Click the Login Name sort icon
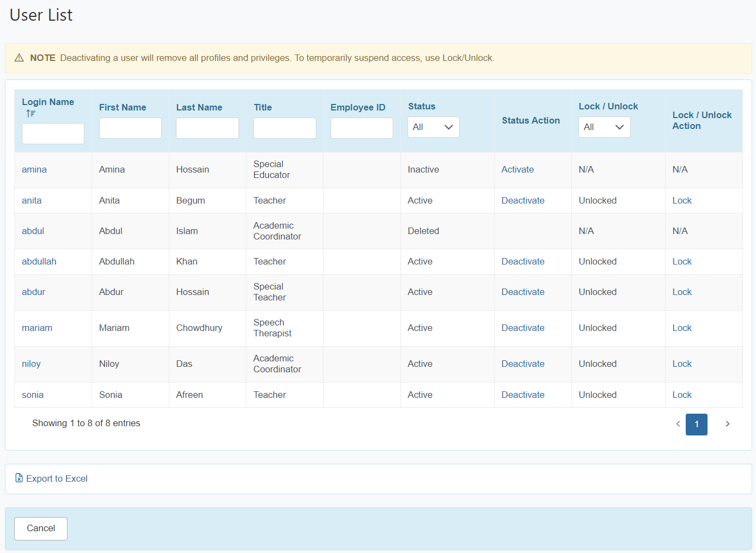756x553 pixels. click(31, 114)
